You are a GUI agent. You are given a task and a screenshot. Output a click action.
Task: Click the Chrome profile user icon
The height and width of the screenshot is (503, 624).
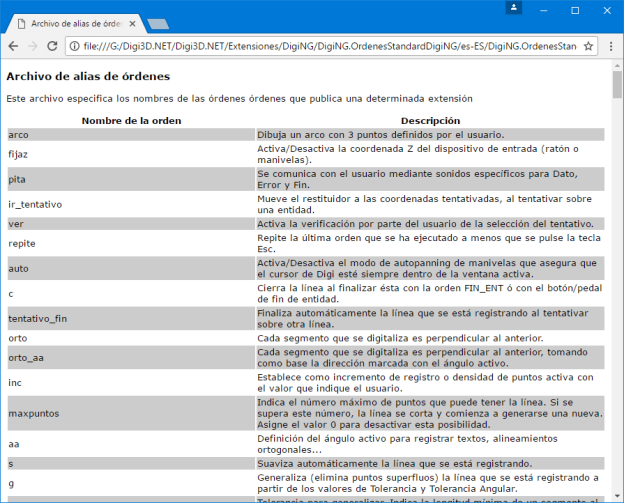point(514,8)
